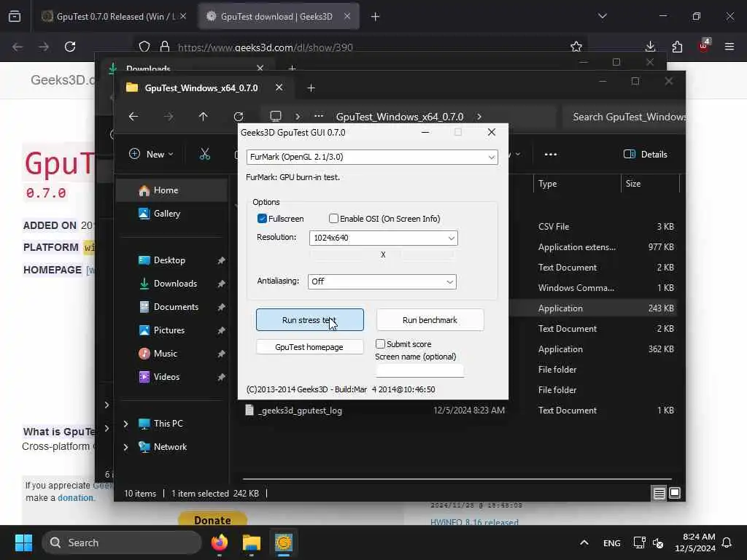This screenshot has height=560, width=747.
Task: Bookmark this page with star icon
Action: [576, 47]
